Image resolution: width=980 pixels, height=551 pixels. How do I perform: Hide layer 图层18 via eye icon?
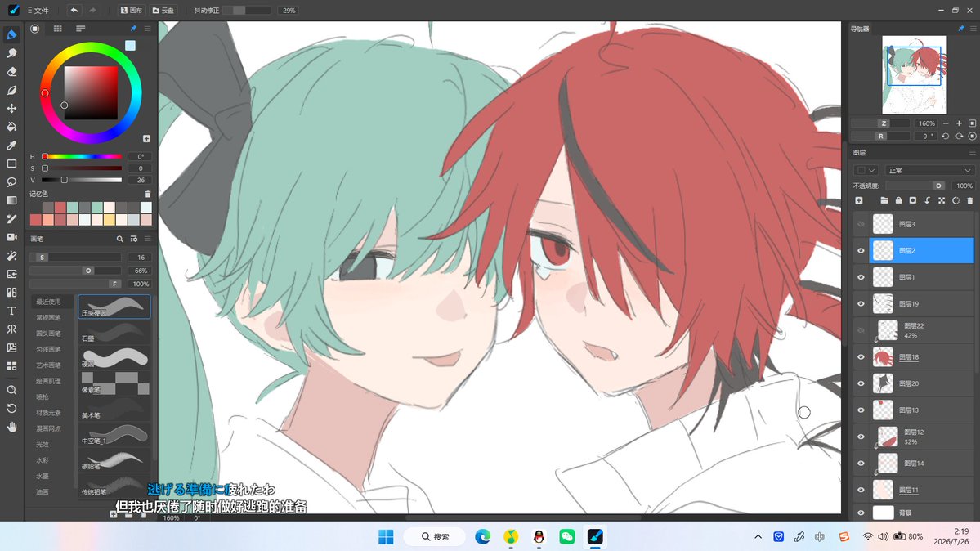pos(861,357)
